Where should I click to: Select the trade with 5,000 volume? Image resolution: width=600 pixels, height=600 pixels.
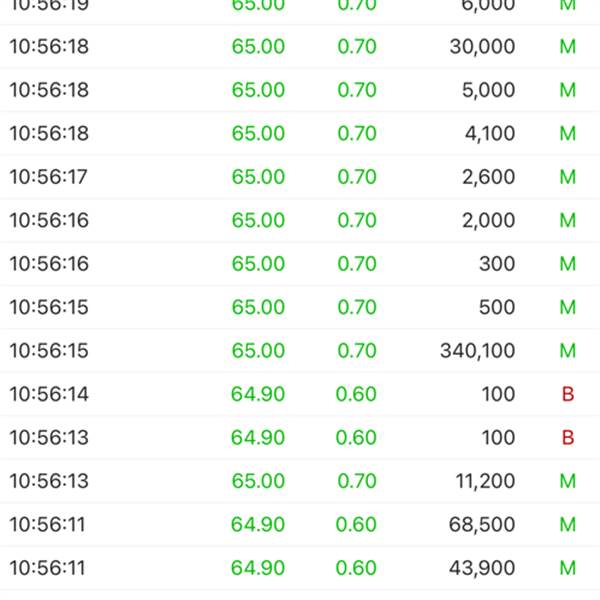point(300,90)
